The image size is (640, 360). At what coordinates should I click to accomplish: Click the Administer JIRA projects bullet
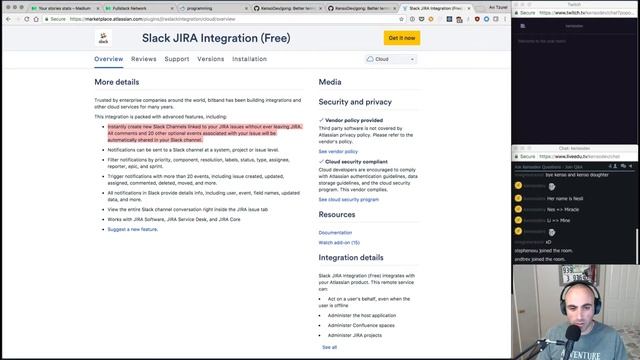click(x=355, y=335)
